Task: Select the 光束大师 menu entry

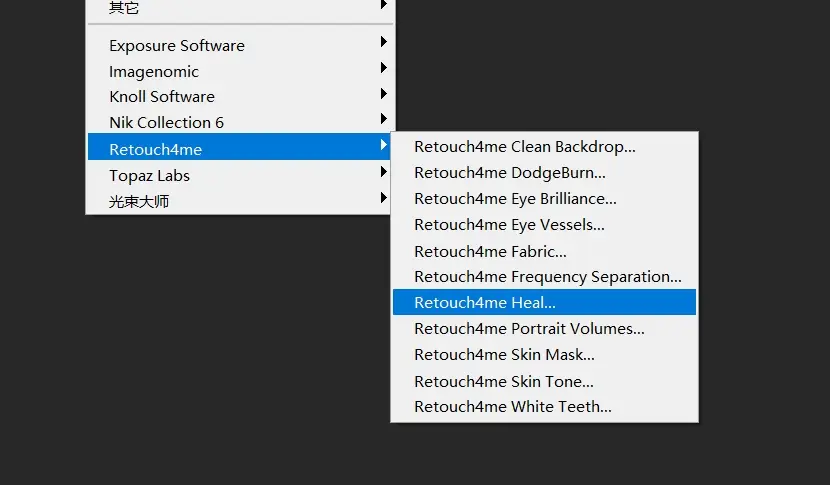Action: coord(139,201)
